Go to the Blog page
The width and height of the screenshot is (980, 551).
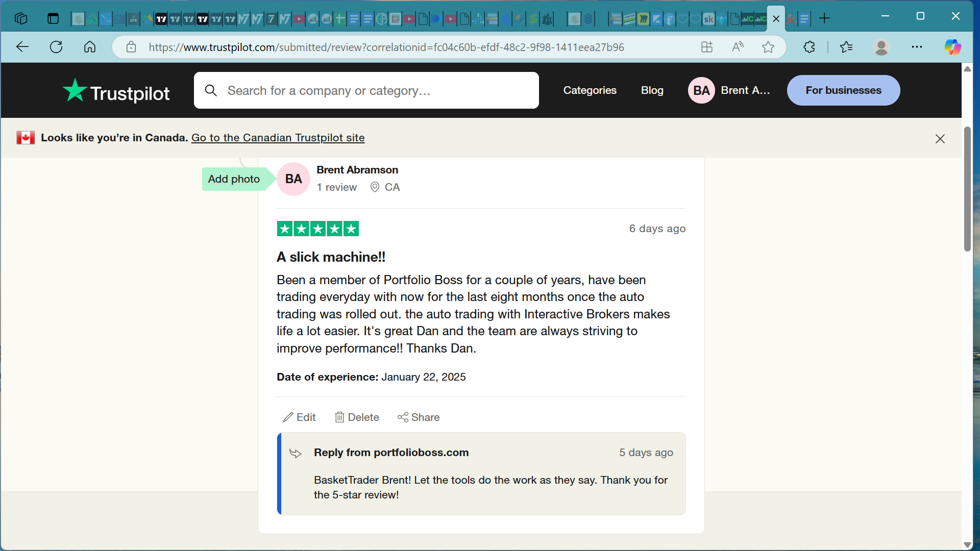(x=652, y=90)
